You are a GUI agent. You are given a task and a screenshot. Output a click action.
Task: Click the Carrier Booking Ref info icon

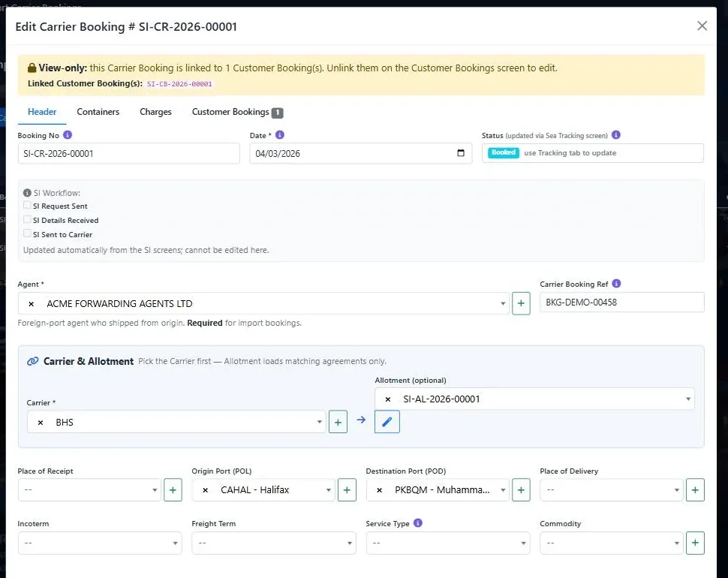click(x=616, y=284)
